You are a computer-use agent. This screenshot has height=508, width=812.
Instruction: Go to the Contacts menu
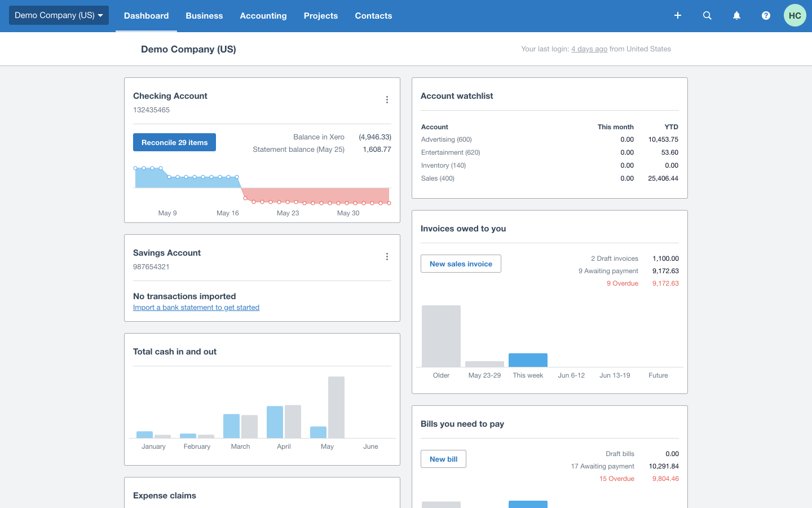click(373, 16)
